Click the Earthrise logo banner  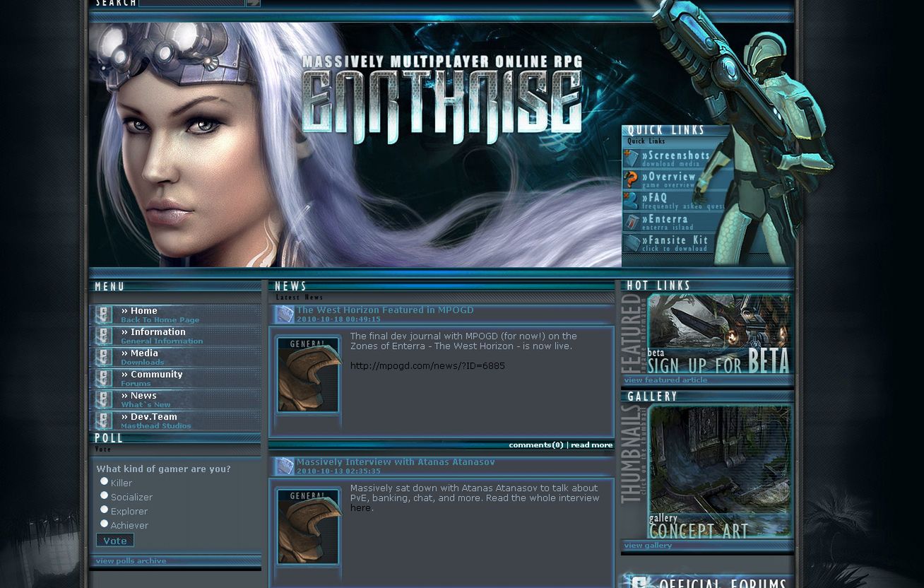[x=442, y=99]
